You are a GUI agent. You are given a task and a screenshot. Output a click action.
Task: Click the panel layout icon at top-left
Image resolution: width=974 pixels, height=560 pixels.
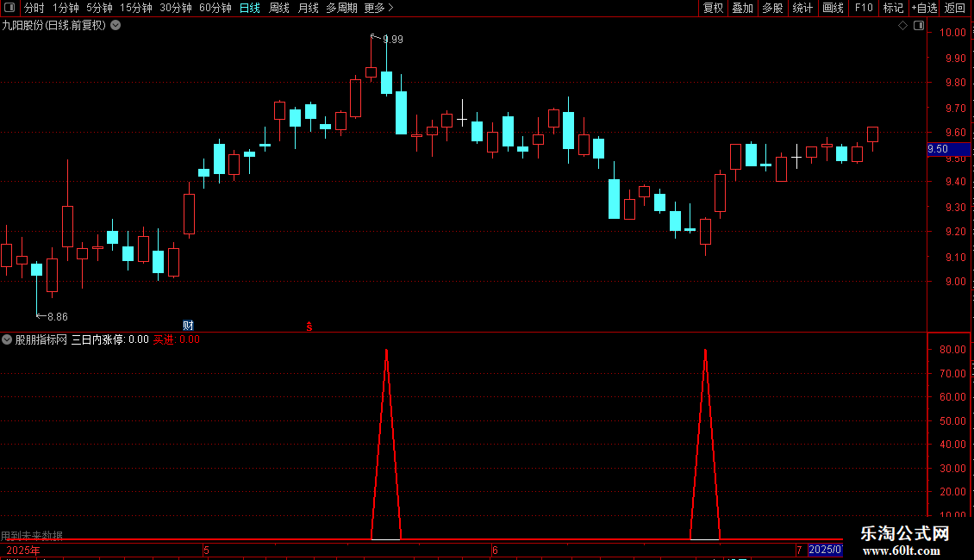click(x=9, y=8)
